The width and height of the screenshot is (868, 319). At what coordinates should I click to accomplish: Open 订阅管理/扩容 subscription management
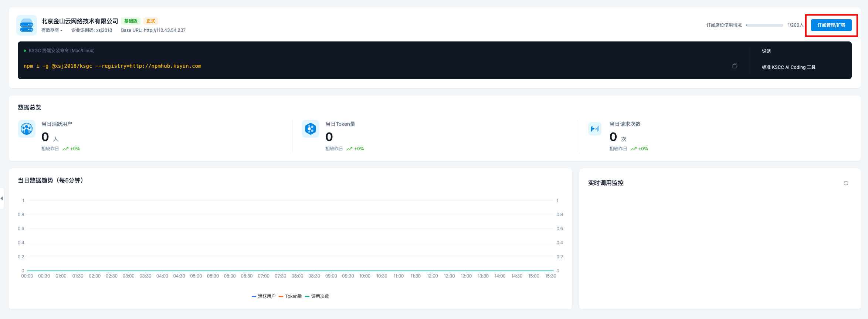831,25
